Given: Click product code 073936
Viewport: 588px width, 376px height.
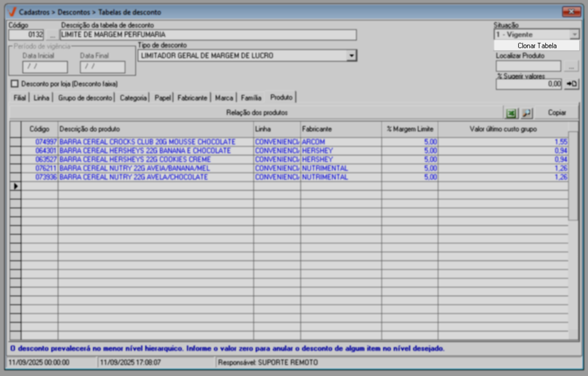Looking at the screenshot, I should (x=46, y=177).
